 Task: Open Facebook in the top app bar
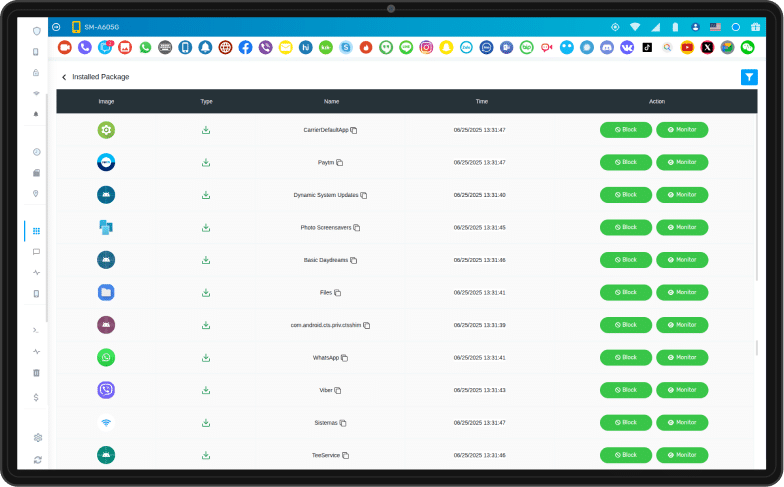[x=246, y=48]
